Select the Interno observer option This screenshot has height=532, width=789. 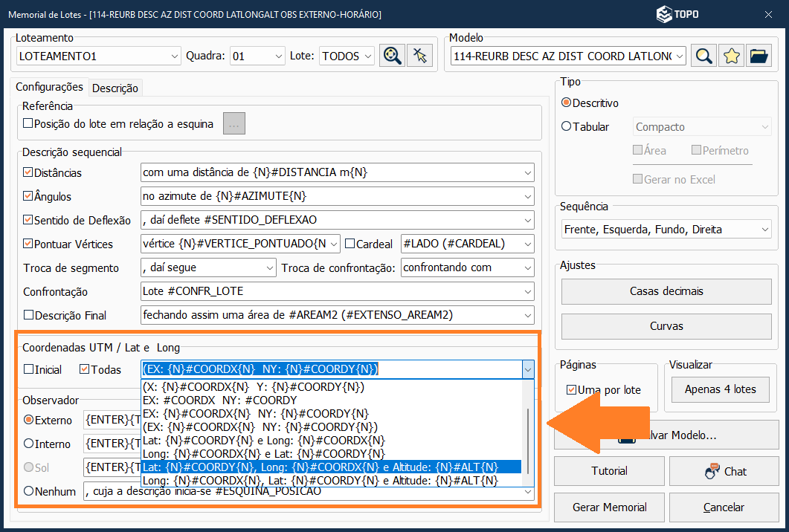click(x=30, y=444)
